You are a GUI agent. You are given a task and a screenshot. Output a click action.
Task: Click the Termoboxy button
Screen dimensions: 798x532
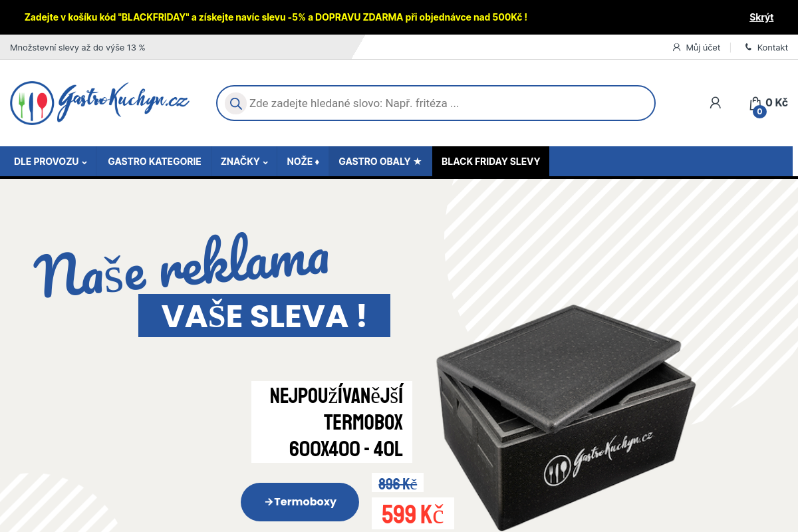click(x=300, y=502)
